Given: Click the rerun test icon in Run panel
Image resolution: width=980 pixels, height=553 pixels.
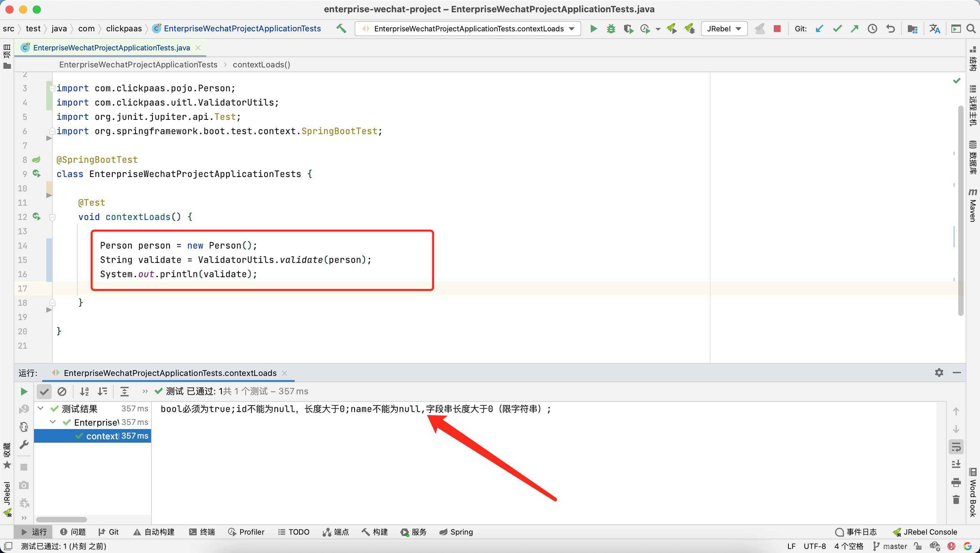Looking at the screenshot, I should click(x=23, y=391).
